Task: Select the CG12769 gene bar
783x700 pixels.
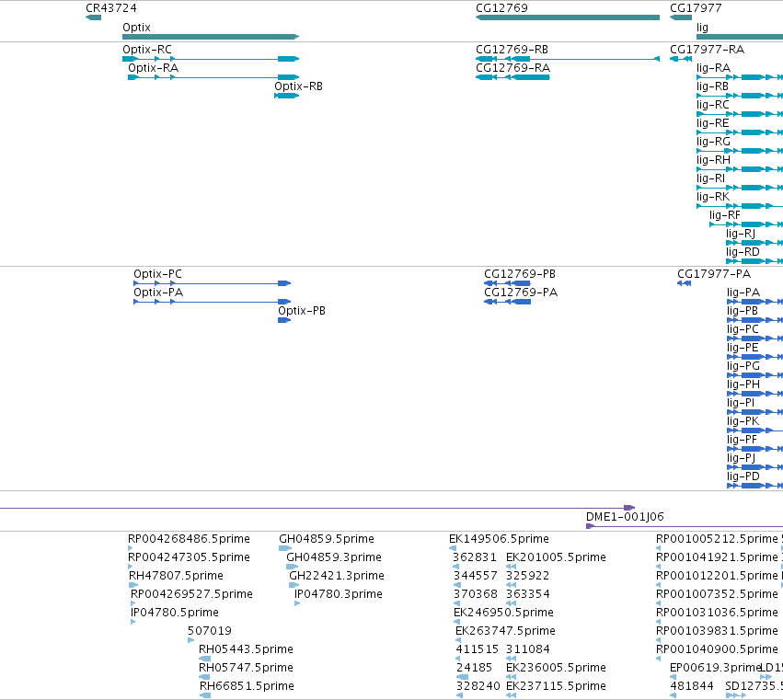Action: tap(568, 17)
